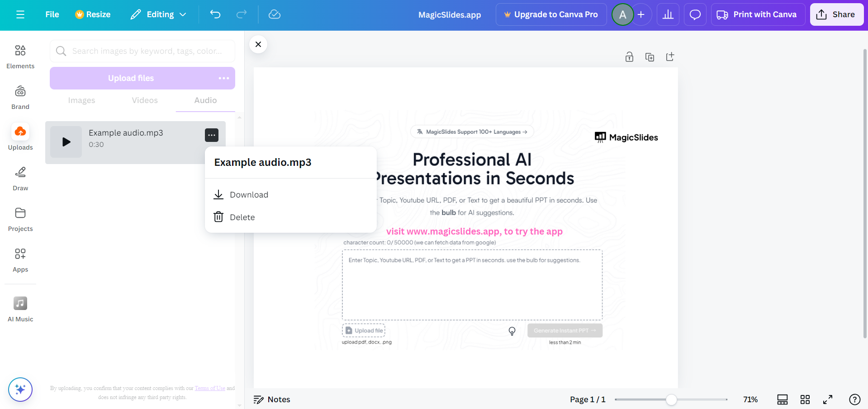Click the zoom slider handle

[672, 400]
